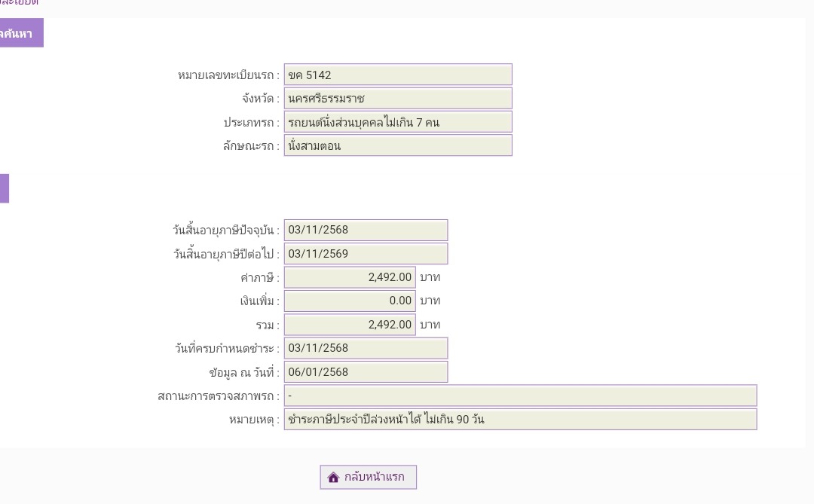Click the บาท unit label beside รวม

tap(430, 325)
